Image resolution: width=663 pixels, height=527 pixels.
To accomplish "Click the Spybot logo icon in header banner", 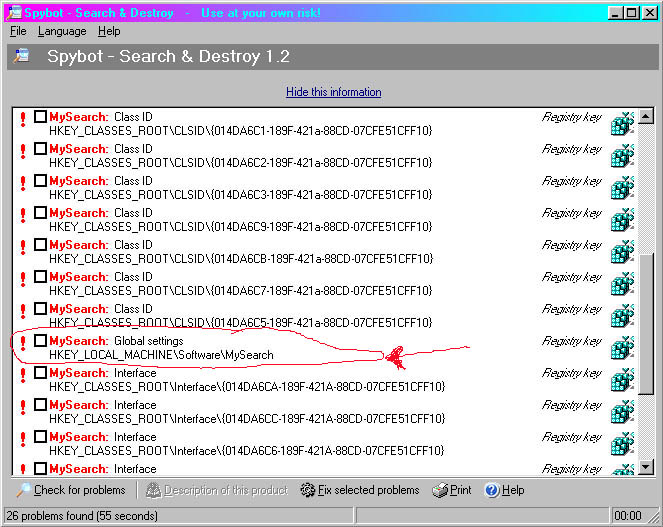I will 21,56.
